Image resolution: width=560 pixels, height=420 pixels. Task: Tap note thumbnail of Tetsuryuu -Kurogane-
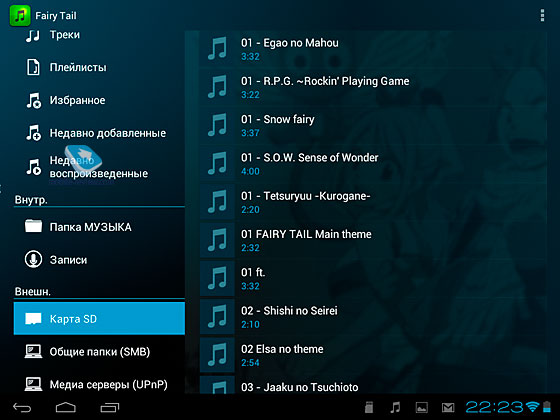coord(217,202)
